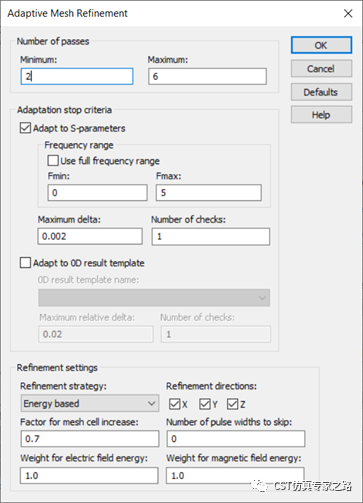363x503 pixels.
Task: Open the Help button
Action: [321, 115]
